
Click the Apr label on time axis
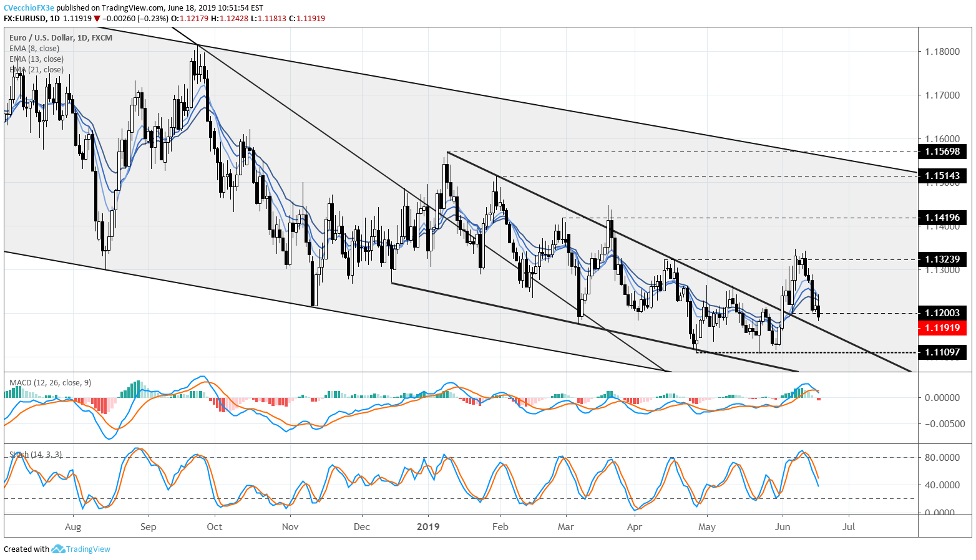(635, 527)
